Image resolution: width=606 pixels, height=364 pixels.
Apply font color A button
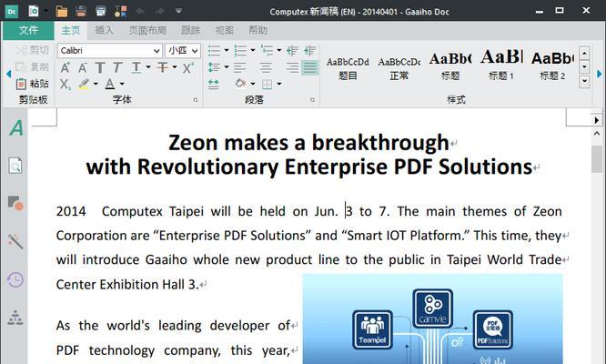coord(110,84)
